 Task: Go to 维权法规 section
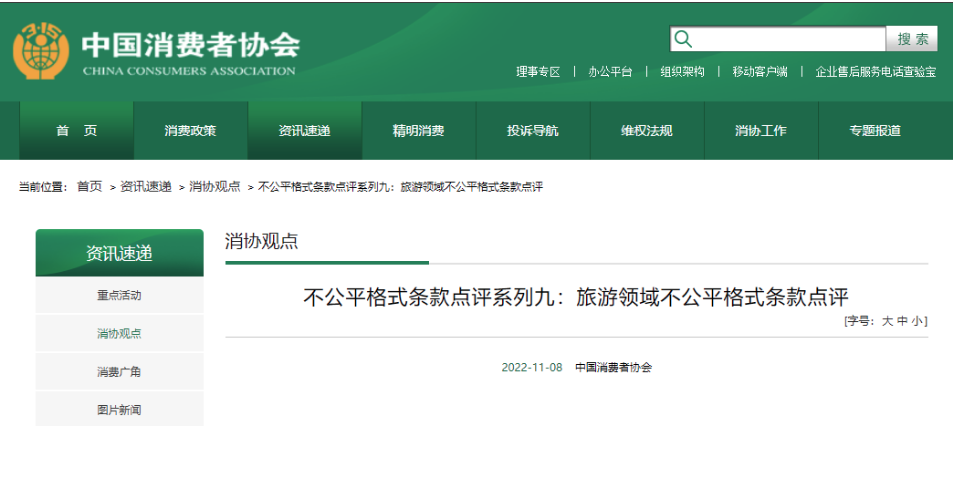coord(646,131)
